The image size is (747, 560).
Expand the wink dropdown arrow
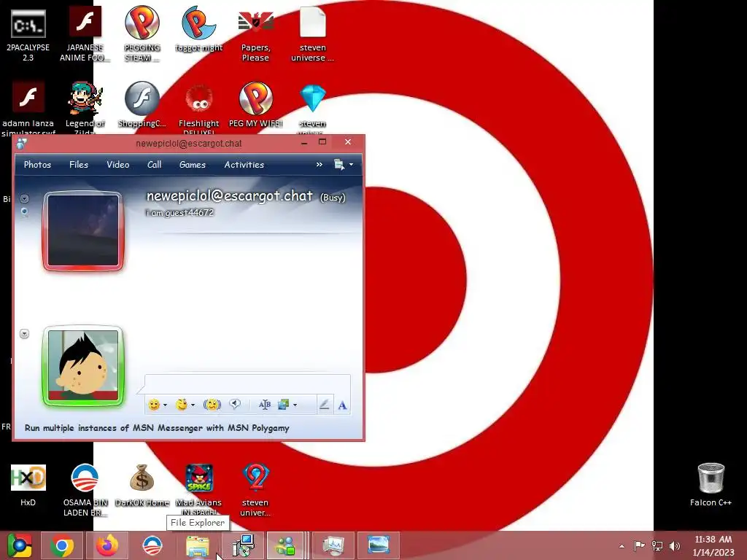(x=193, y=405)
